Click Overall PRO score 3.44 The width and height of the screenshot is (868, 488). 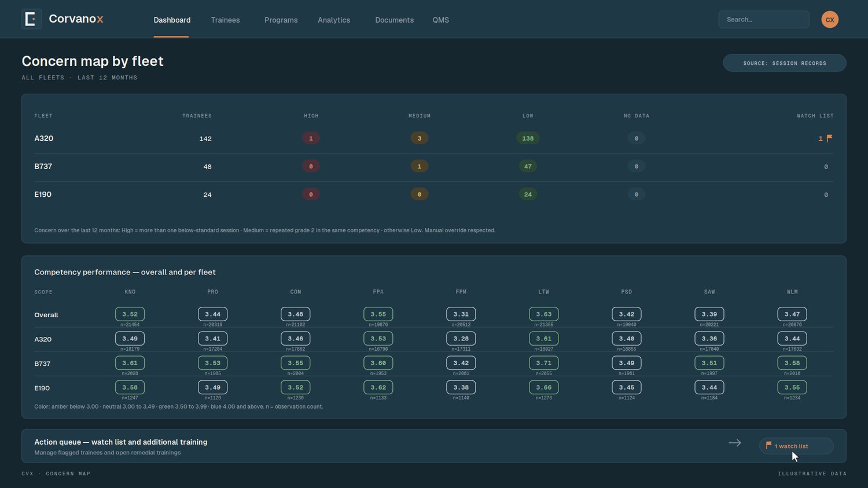[x=212, y=314]
